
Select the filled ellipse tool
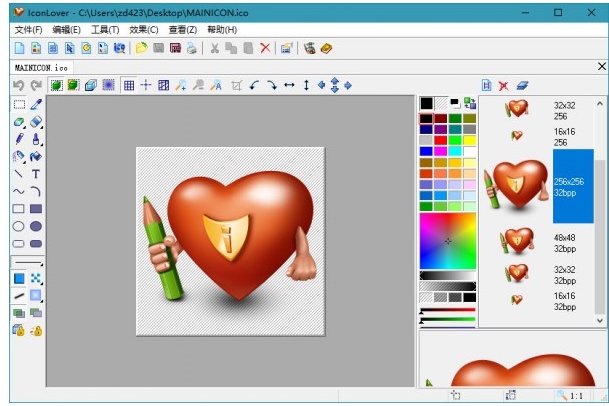(x=36, y=226)
